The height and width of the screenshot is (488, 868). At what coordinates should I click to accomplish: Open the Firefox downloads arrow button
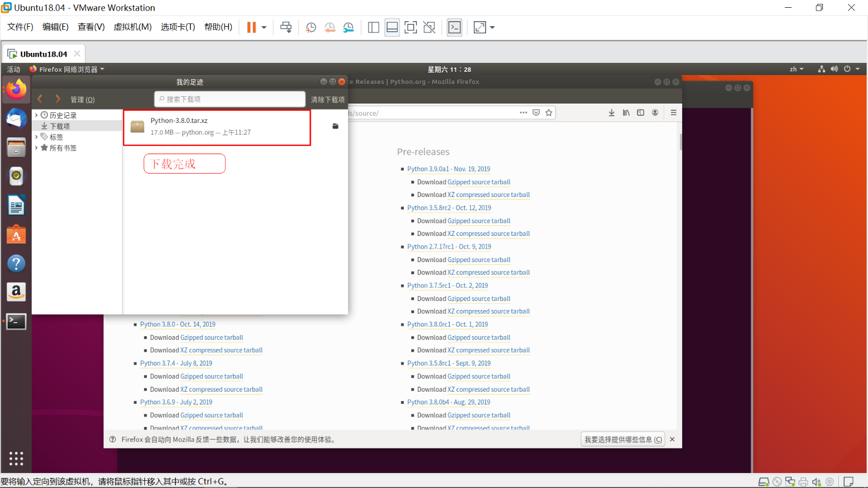(612, 112)
